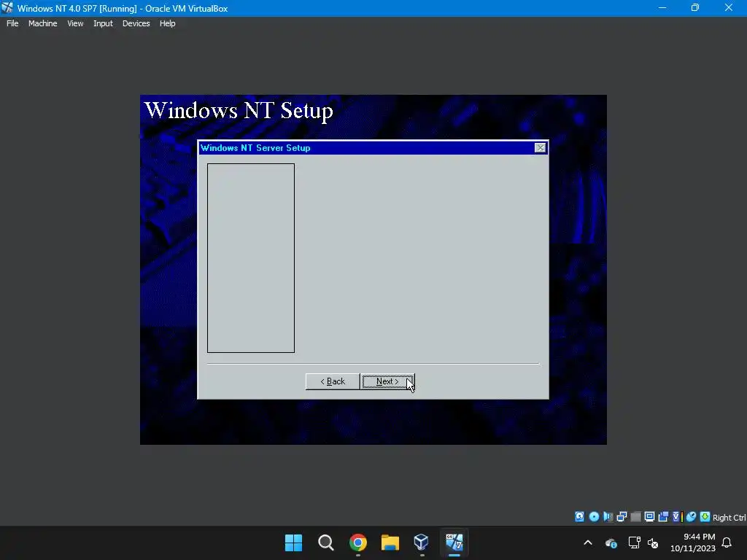Image resolution: width=747 pixels, height=560 pixels.
Task: Open the notifications bell
Action: pyautogui.click(x=727, y=542)
